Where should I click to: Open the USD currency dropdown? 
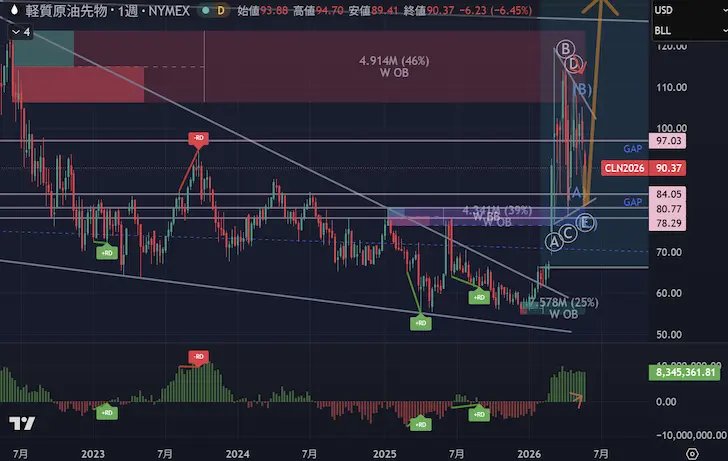(x=689, y=10)
